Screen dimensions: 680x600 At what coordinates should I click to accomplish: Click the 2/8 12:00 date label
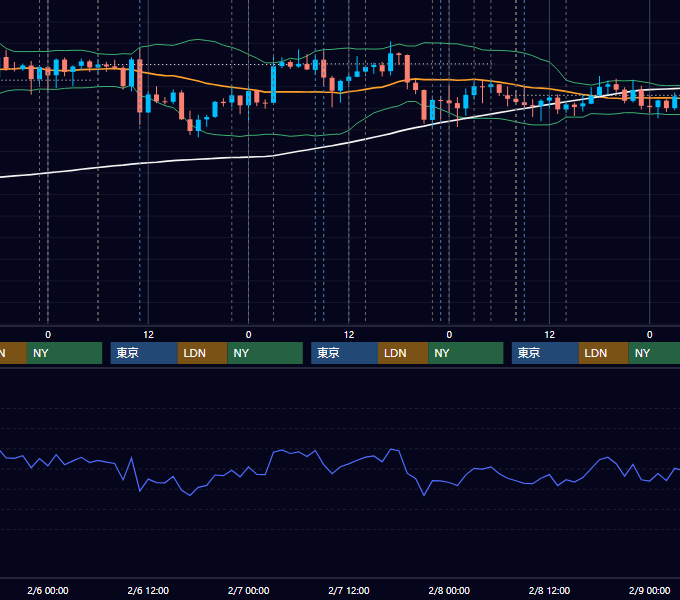(x=549, y=590)
